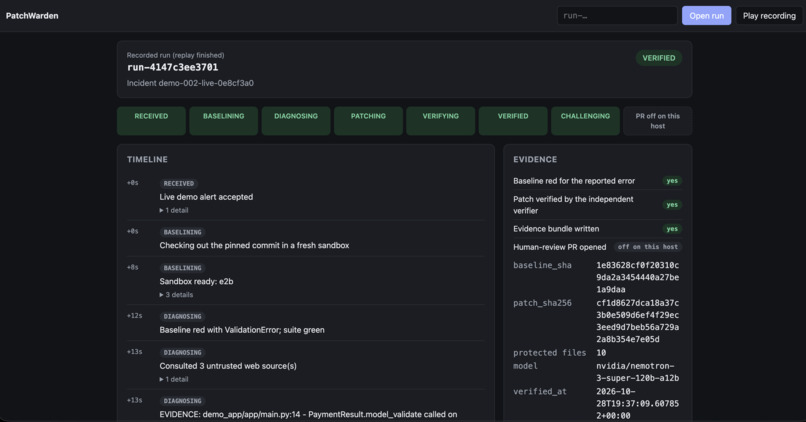Click Evidence bundle written label

(x=556, y=229)
